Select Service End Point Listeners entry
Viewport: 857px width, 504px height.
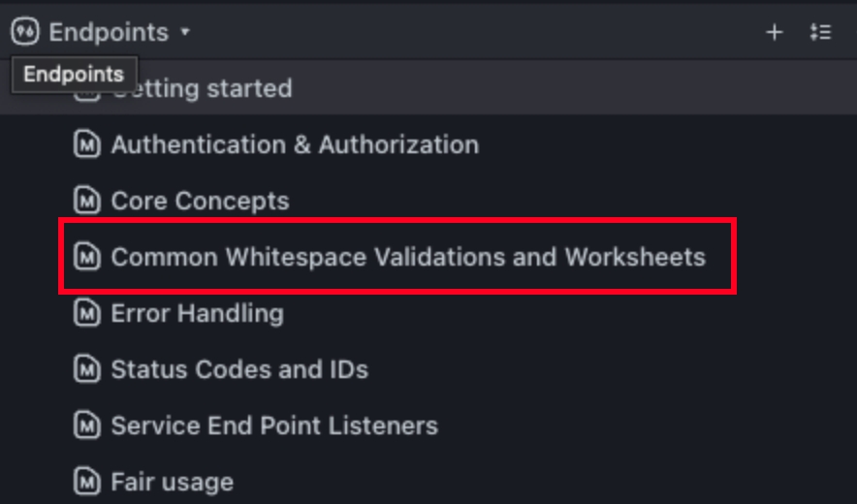click(274, 425)
